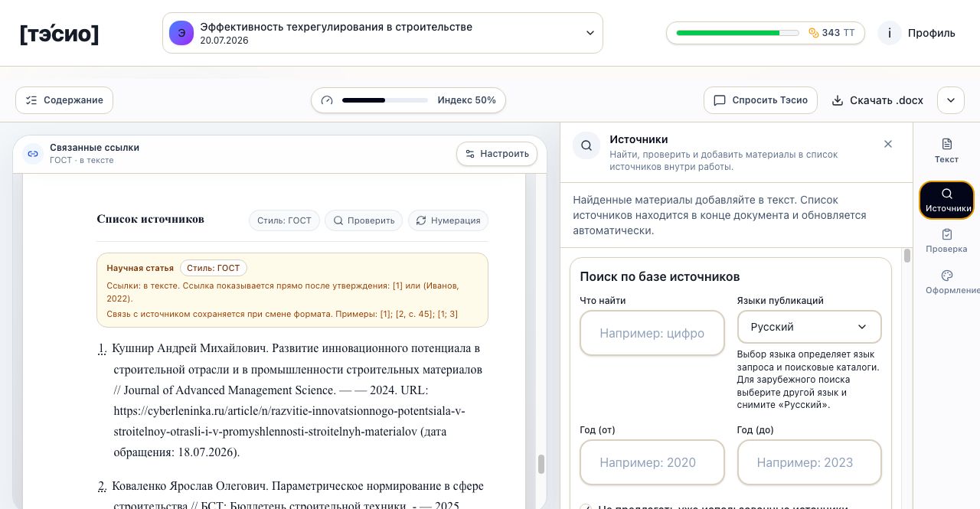Viewport: 980px width, 509px height.
Task: Switch to the Проверка tab
Action: pyautogui.click(x=946, y=240)
